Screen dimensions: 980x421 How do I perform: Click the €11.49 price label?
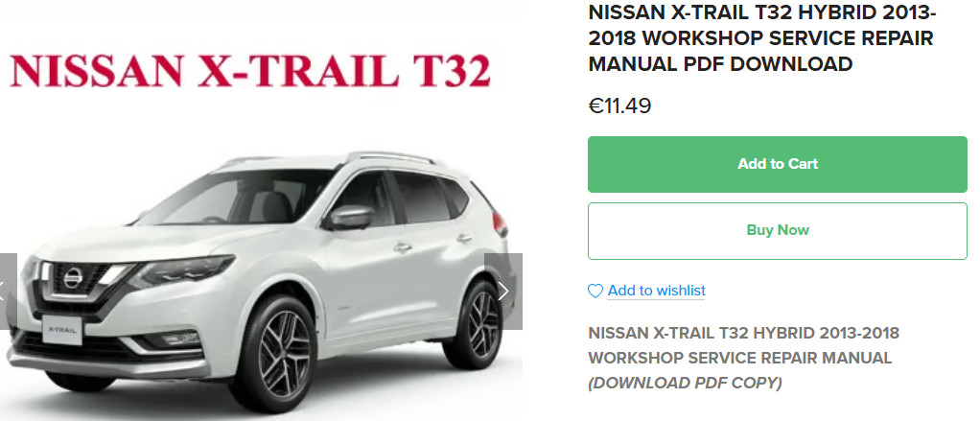coord(619,106)
